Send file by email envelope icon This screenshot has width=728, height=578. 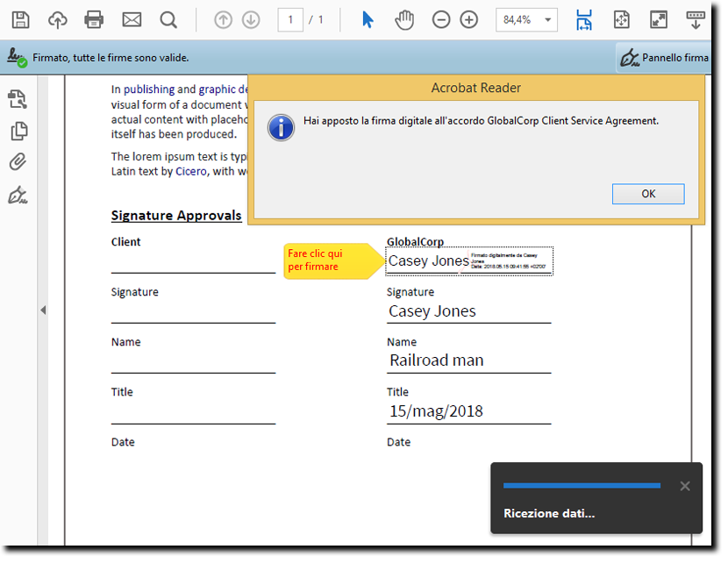point(132,20)
